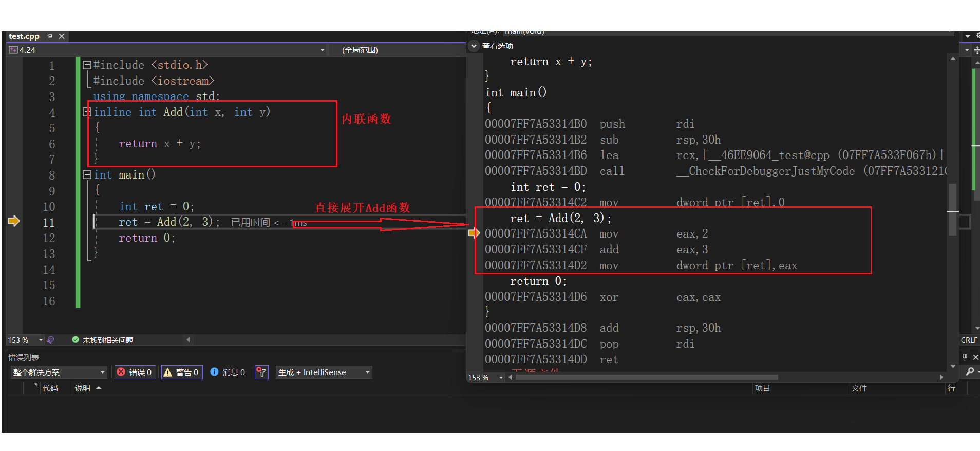Open the disassembly 153 % zoom dropdown
The height and width of the screenshot is (451, 980).
(501, 377)
